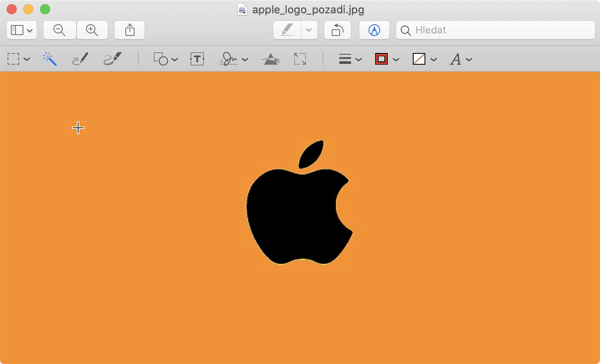Open the Adjust Size tool

(300, 59)
